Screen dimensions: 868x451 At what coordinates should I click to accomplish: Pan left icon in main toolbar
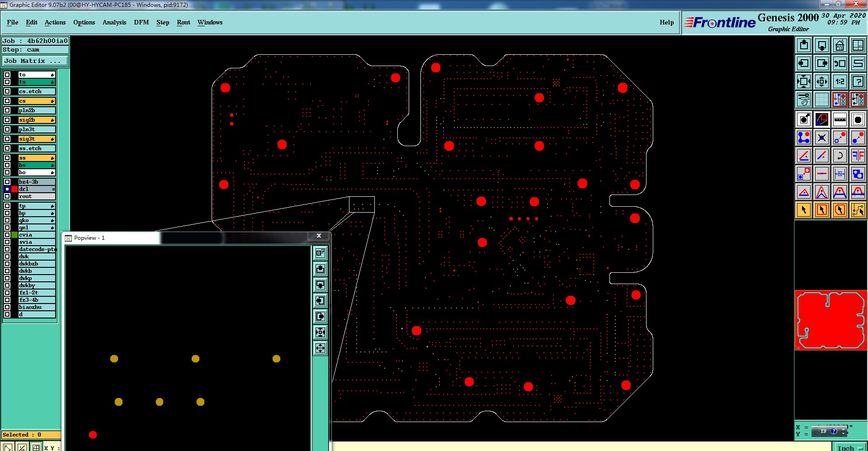coord(804,63)
